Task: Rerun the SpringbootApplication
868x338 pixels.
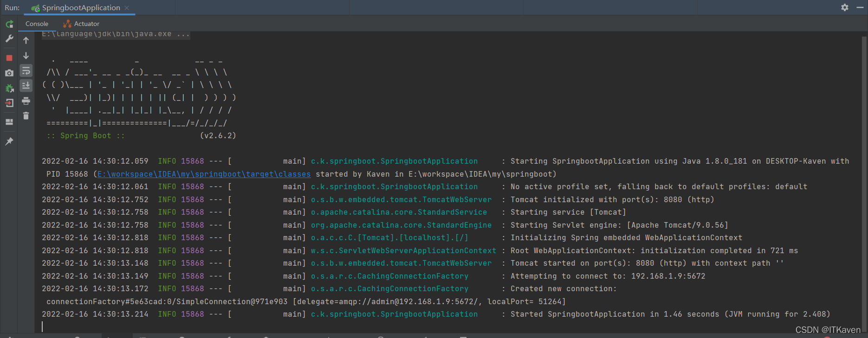Action: 9,24
